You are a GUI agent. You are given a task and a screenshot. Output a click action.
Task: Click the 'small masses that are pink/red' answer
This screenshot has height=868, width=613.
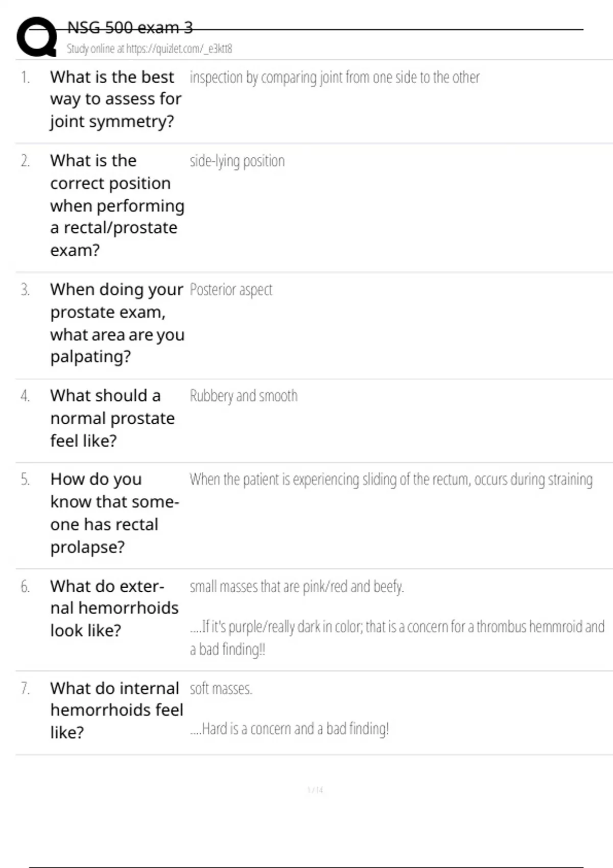(x=297, y=587)
